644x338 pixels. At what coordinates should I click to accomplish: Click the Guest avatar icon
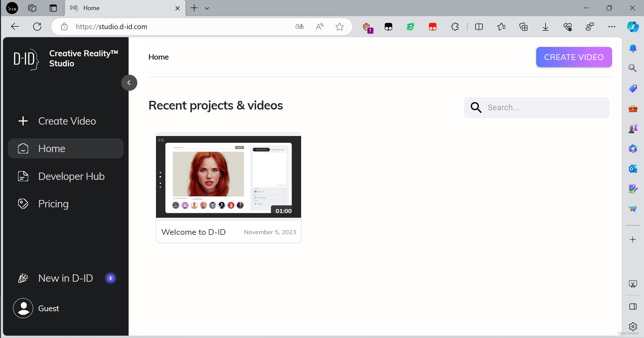tap(23, 308)
